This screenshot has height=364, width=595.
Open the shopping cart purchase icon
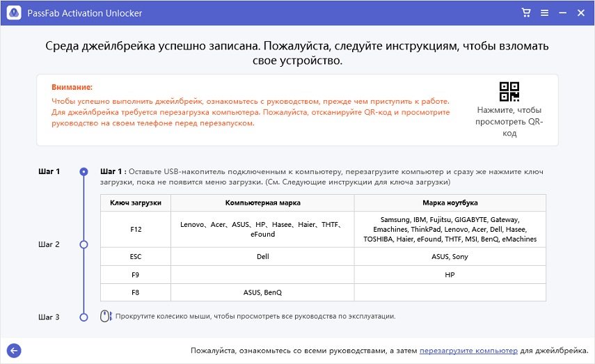[x=526, y=13]
